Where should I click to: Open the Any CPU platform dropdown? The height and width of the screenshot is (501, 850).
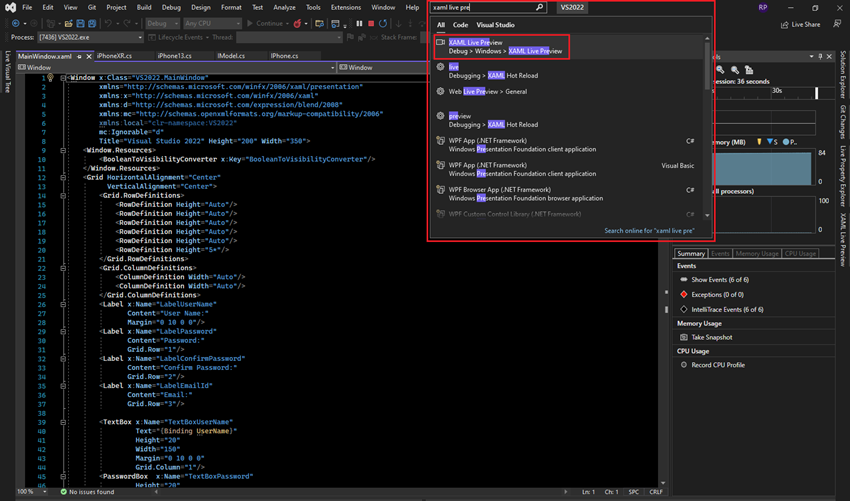click(x=212, y=23)
